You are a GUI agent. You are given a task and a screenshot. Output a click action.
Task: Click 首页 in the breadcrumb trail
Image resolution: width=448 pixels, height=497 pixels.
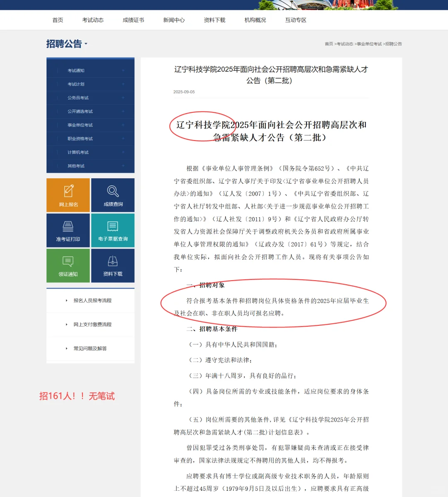point(329,44)
